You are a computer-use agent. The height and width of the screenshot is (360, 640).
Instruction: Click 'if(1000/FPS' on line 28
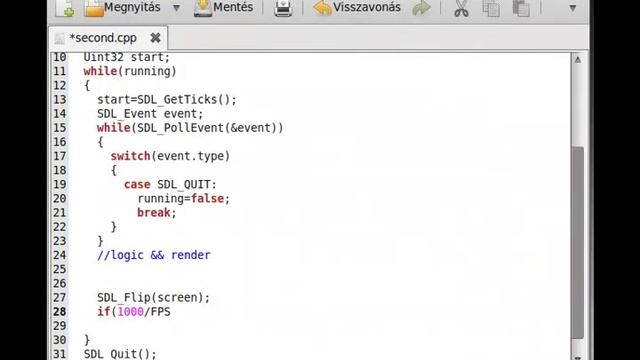point(134,312)
